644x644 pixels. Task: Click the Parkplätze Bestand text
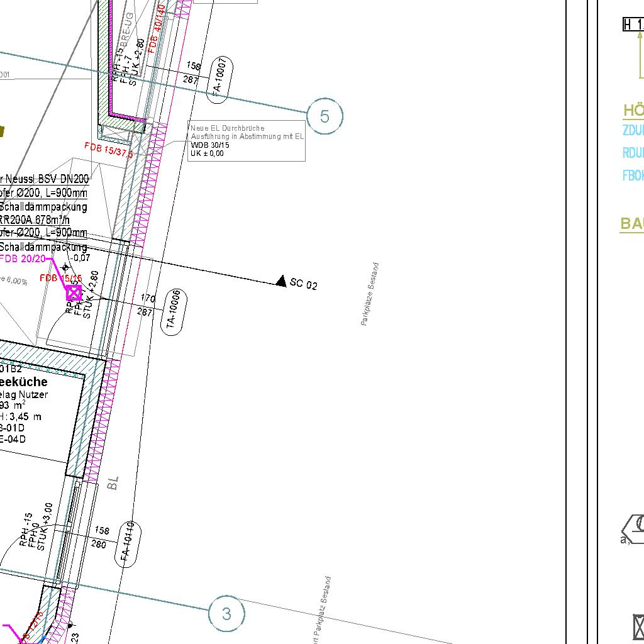tap(370, 294)
